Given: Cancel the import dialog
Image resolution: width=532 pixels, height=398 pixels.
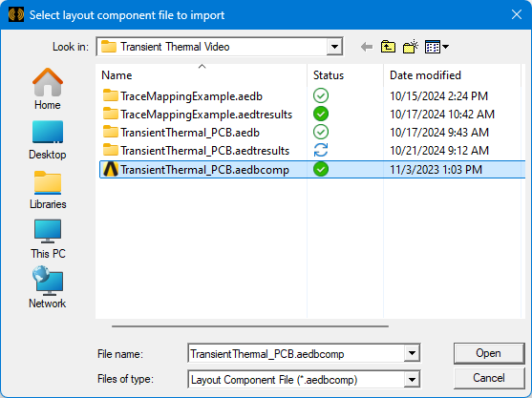Looking at the screenshot, I should click(x=489, y=378).
